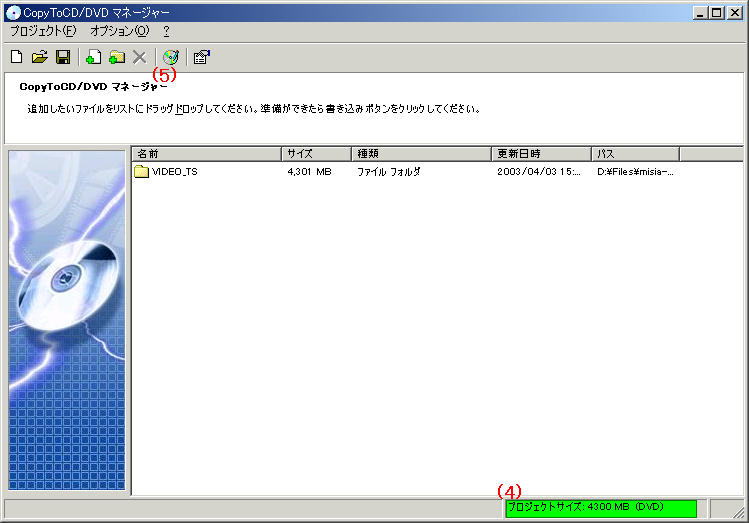This screenshot has height=523, width=749.
Task: Sort the list by the サイズ column header
Action: [x=317, y=154]
